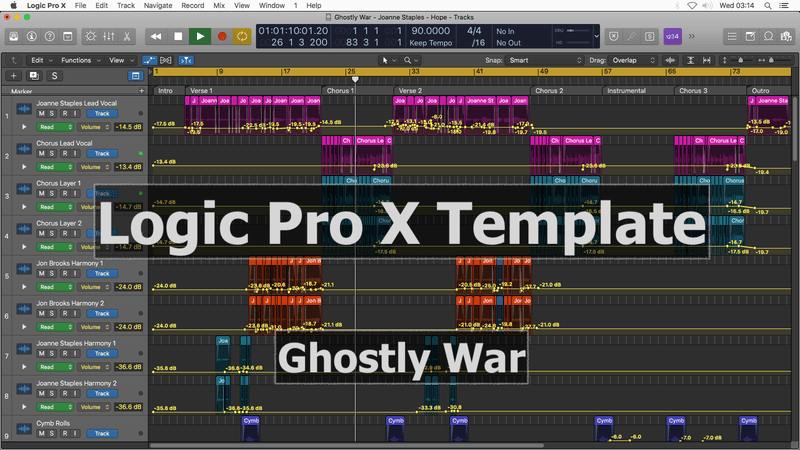The width and height of the screenshot is (800, 450).
Task: Open Notification Center in menu bar
Action: [784, 6]
